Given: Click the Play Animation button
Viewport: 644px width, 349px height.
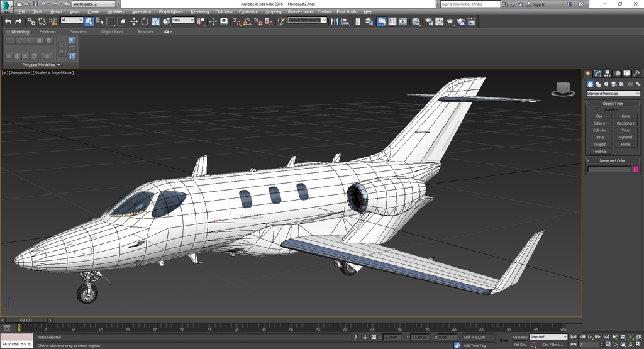Looking at the screenshot, I should pyautogui.click(x=590, y=336).
